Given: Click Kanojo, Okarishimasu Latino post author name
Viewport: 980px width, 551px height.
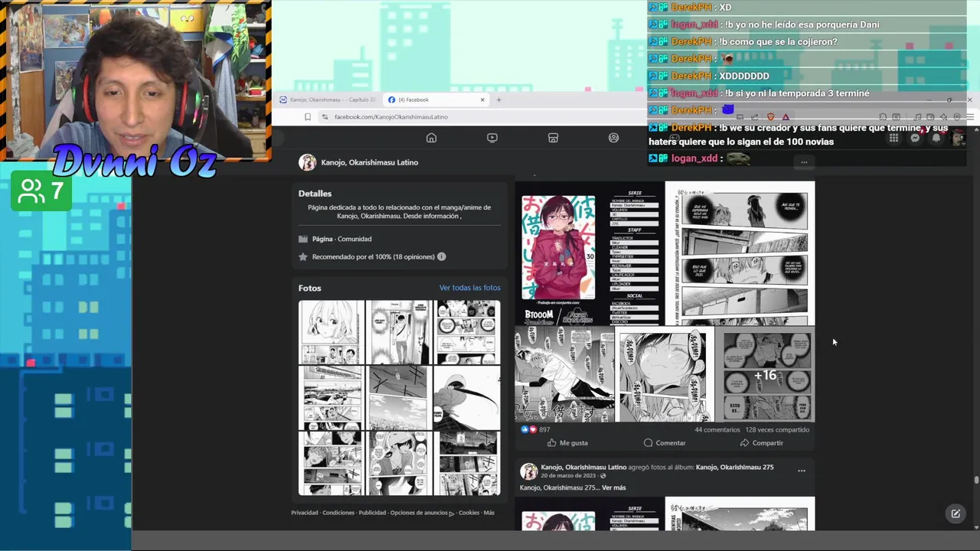Looking at the screenshot, I should 583,467.
